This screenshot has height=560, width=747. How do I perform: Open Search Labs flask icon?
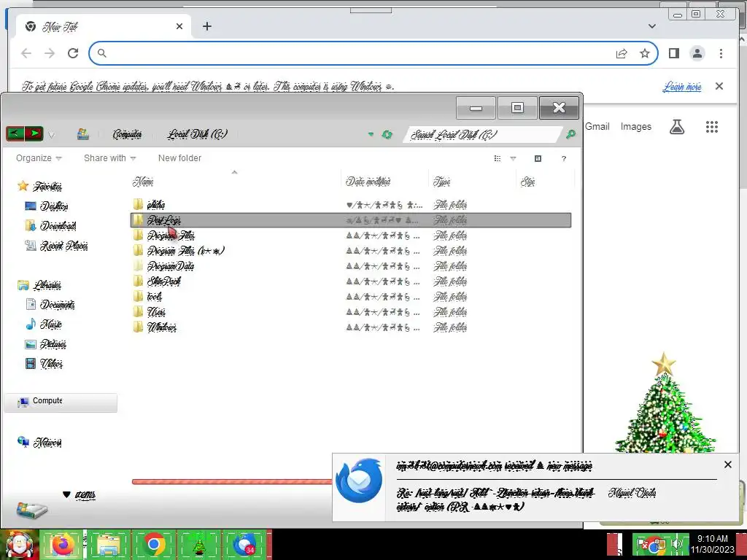pos(676,127)
